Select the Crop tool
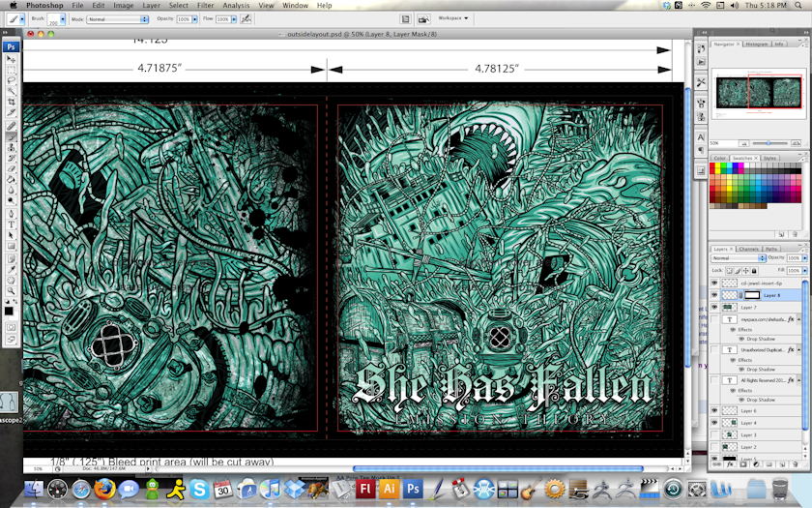Image resolution: width=812 pixels, height=508 pixels. [x=12, y=102]
